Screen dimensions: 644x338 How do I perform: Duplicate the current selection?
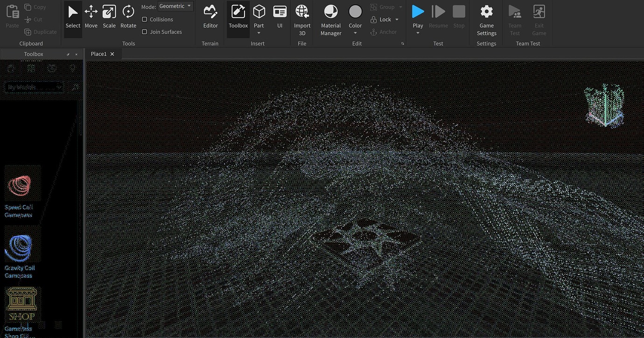click(40, 32)
